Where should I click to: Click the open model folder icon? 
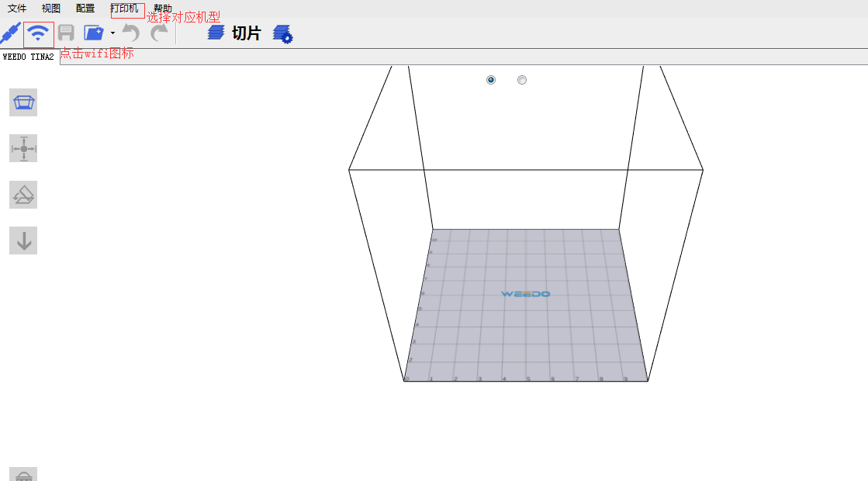coord(94,33)
